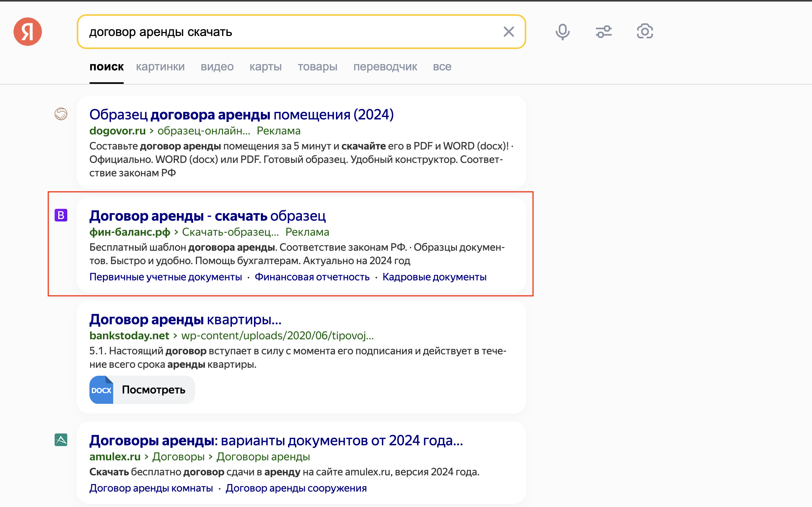Viewport: 812px width, 507px height.
Task: Open Финансовая отчетность sitelink
Action: coord(312,277)
